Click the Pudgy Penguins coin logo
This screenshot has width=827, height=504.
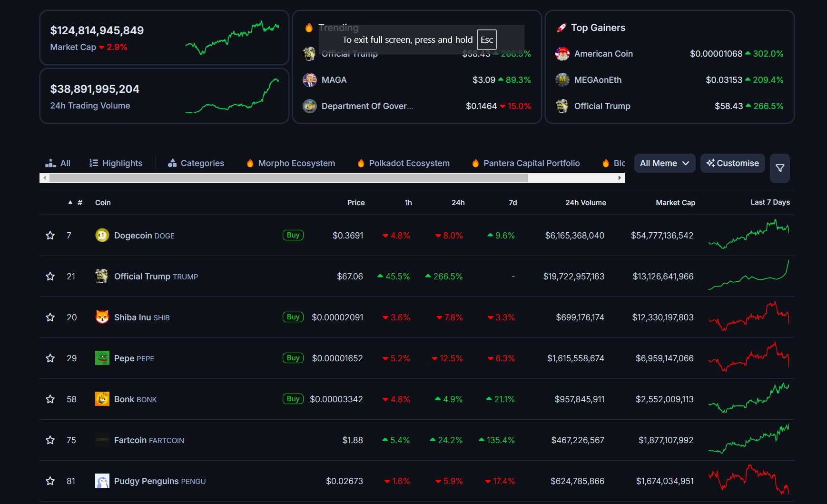(102, 481)
